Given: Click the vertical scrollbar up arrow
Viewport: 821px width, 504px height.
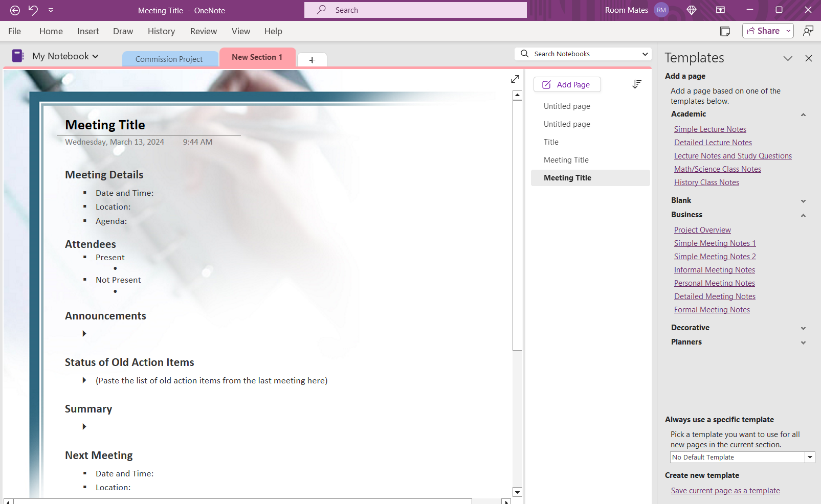Looking at the screenshot, I should click(x=517, y=95).
